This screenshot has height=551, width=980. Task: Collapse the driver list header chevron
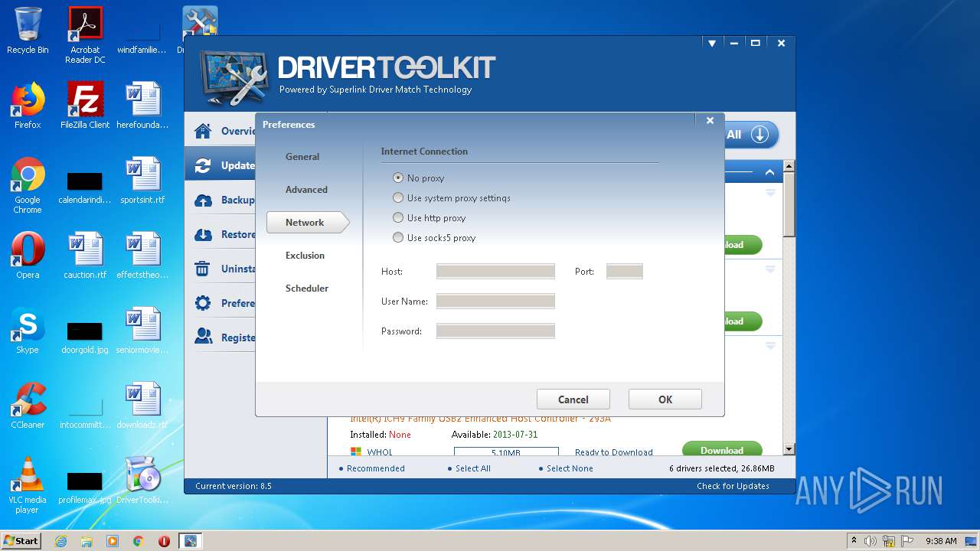pos(769,172)
